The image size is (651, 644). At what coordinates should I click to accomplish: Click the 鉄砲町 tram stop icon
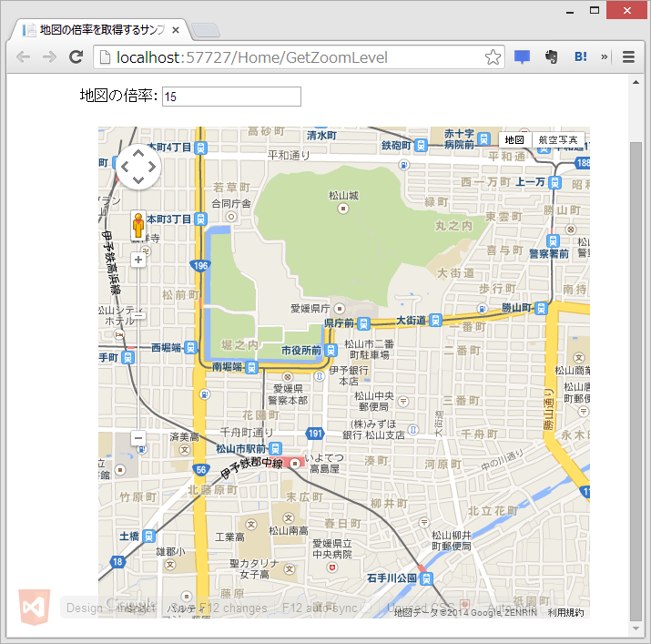tap(421, 146)
